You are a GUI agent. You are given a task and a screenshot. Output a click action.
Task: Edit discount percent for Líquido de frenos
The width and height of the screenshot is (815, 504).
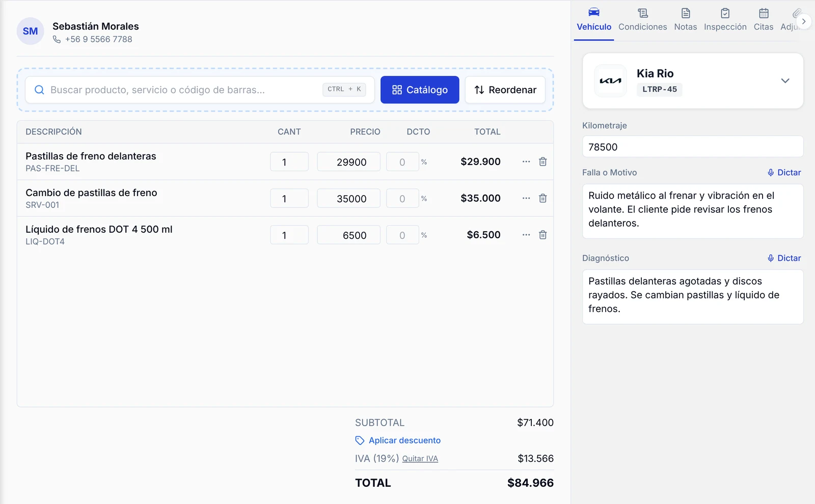pyautogui.click(x=402, y=235)
